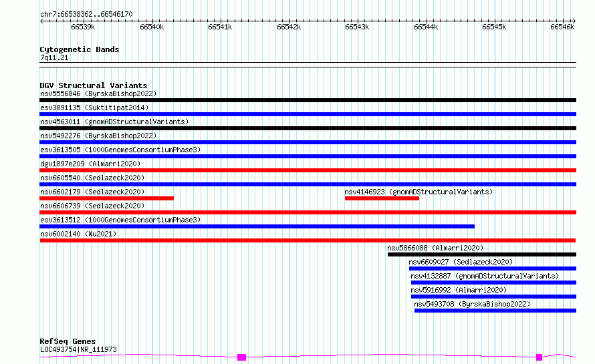This screenshot has height=364, width=595.
Task: Click the right arrow of the ruler
Action: (x=574, y=21)
